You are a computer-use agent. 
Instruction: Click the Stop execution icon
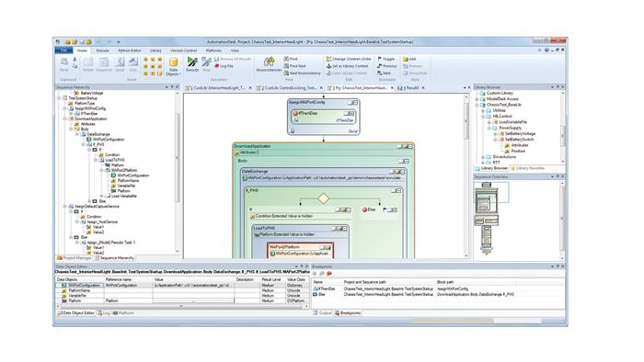pyautogui.click(x=206, y=62)
